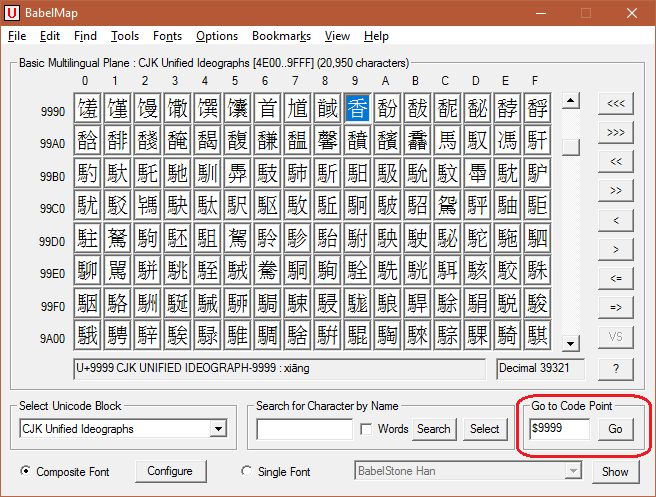This screenshot has width=656, height=497.
Task: Select the 駱 character in row 99F0
Action: 117,303
